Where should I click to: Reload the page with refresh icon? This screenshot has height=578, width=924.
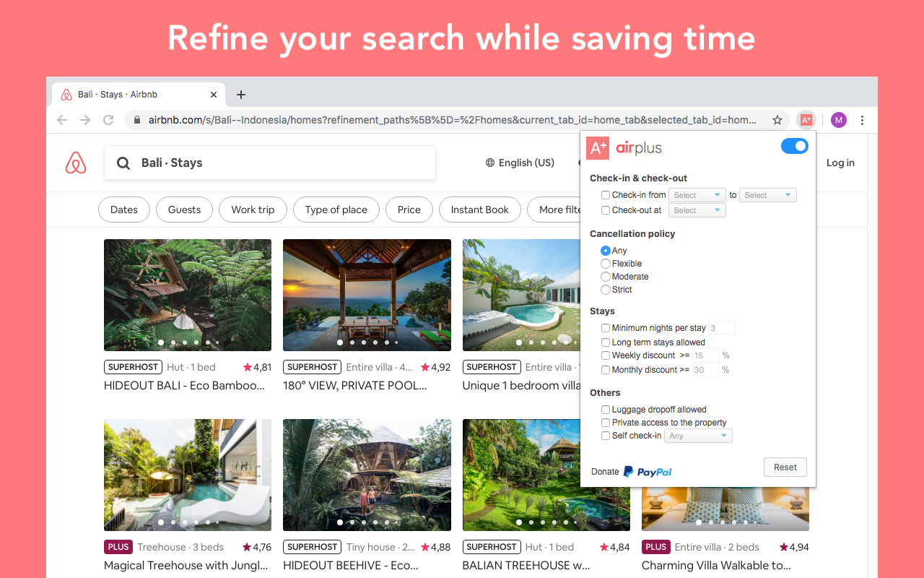tap(108, 119)
